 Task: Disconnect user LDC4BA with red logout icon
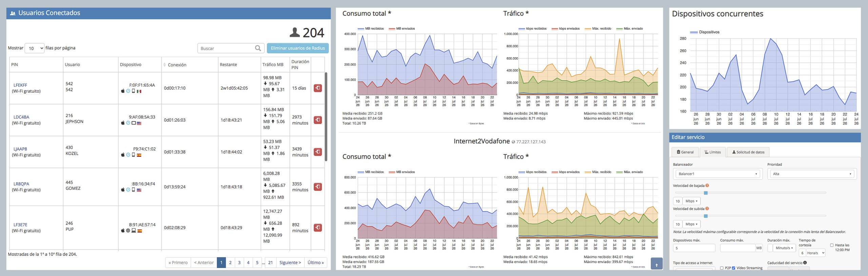pyautogui.click(x=318, y=120)
